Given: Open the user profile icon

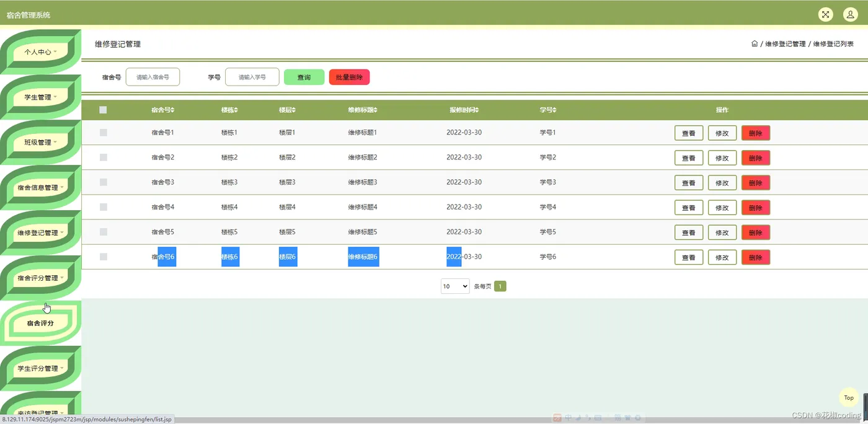Looking at the screenshot, I should point(850,14).
